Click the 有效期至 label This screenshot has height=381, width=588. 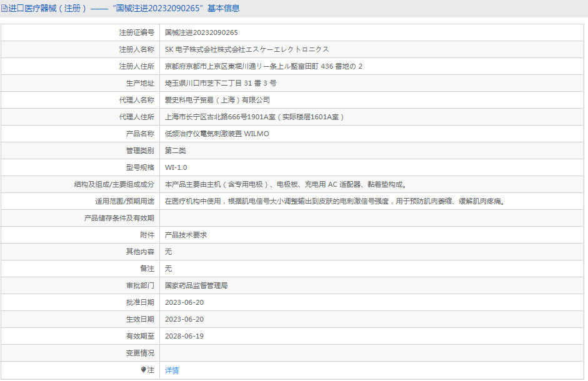(140, 337)
